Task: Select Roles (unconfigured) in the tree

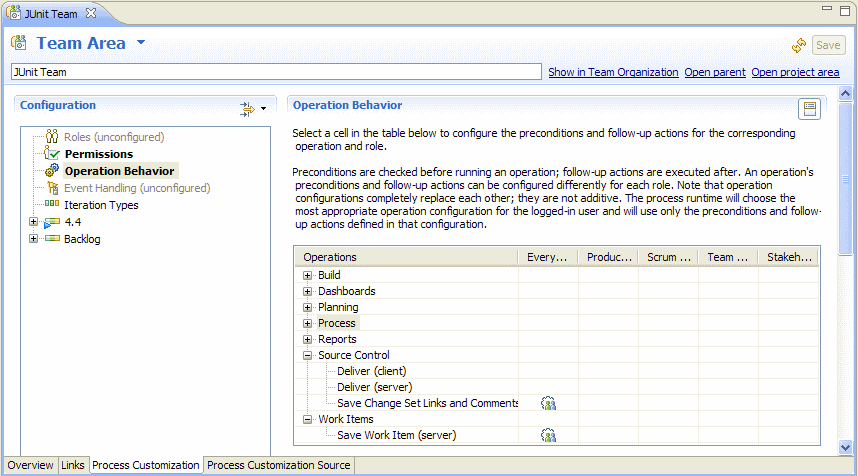Action: pyautogui.click(x=113, y=137)
